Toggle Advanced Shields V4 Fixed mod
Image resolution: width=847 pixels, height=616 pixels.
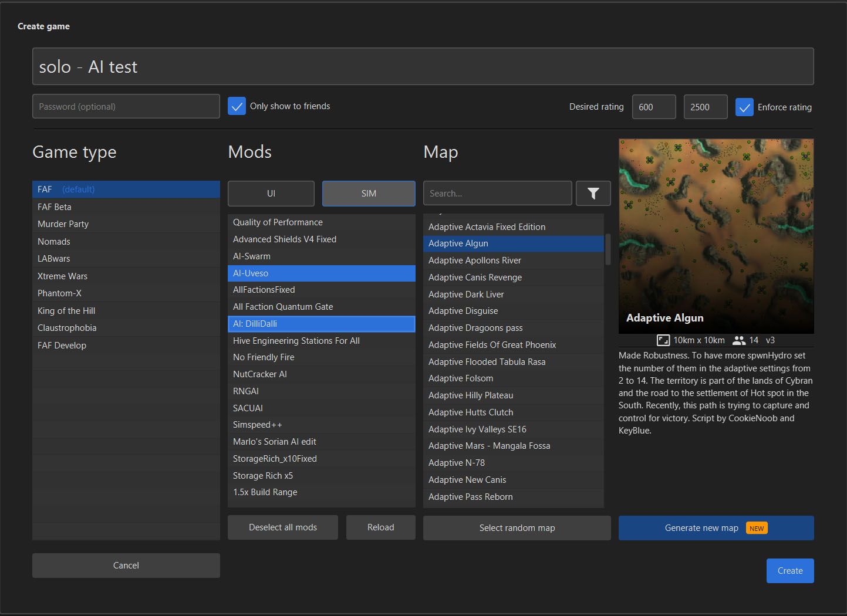click(322, 239)
